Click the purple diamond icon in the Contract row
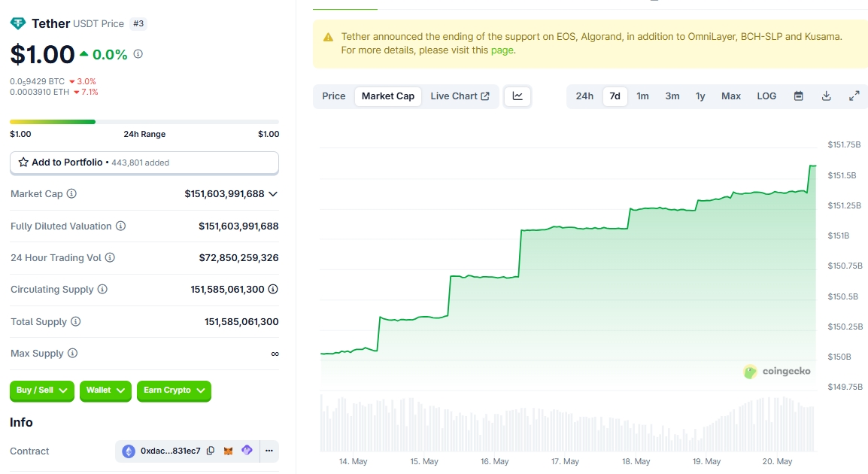Image resolution: width=868 pixels, height=474 pixels. tap(247, 450)
